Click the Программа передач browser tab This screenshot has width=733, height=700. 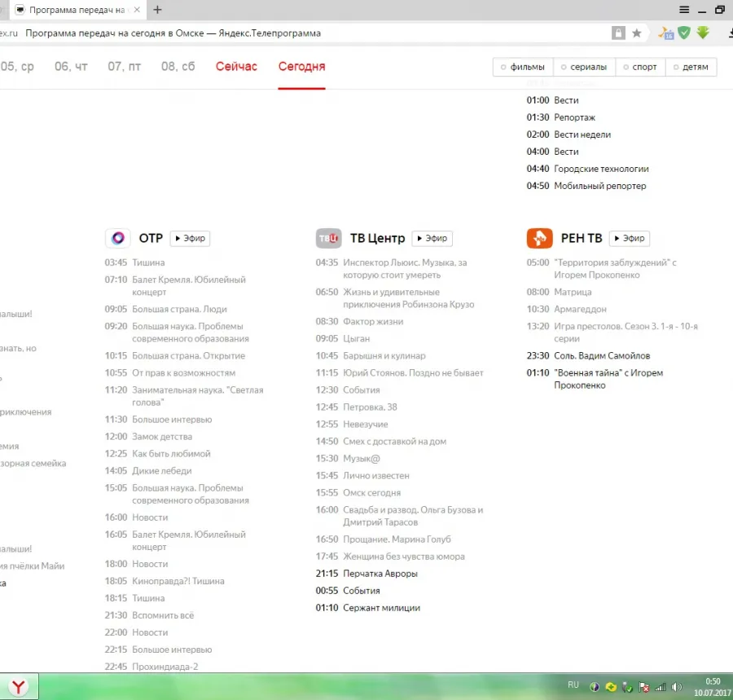[x=77, y=10]
